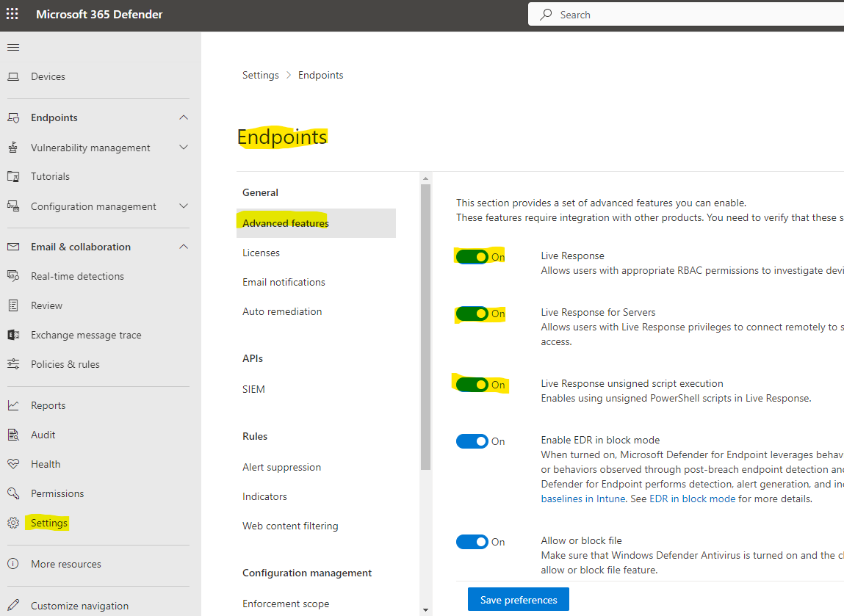Expand Configuration management chevron
The width and height of the screenshot is (844, 616).
pyautogui.click(x=184, y=206)
